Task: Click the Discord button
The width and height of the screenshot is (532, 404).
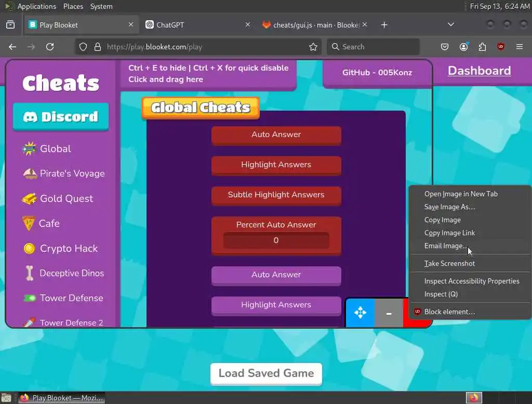Action: pos(61,117)
